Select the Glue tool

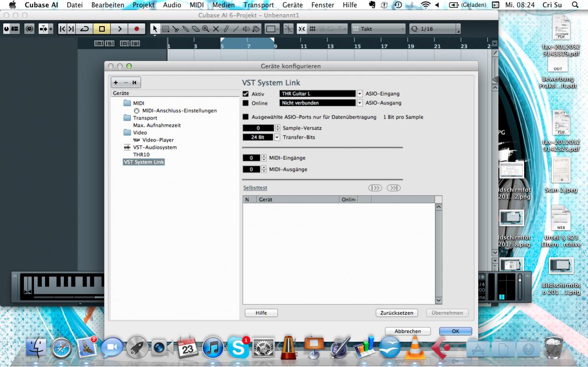click(186, 29)
